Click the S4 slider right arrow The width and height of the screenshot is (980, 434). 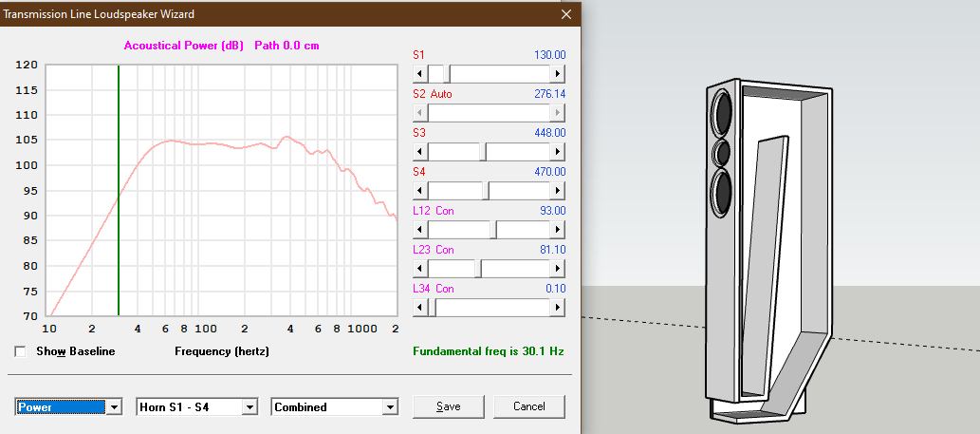558,191
